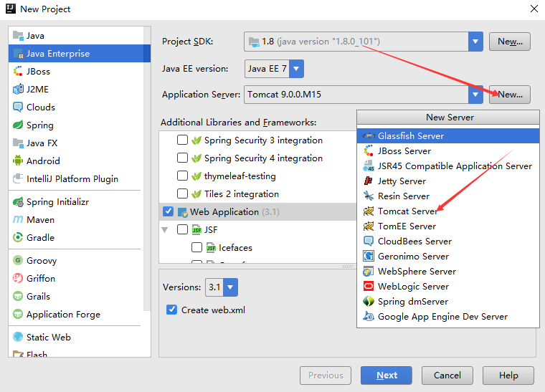This screenshot has height=392, width=545.
Task: Click the Tomcat Server icon in popup
Action: [369, 211]
